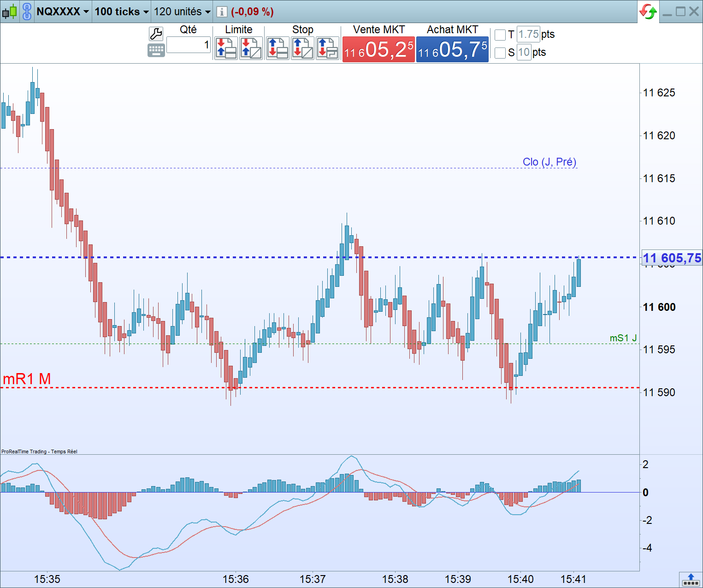
Task: Sell at market with Vente MKT
Action: (x=378, y=49)
